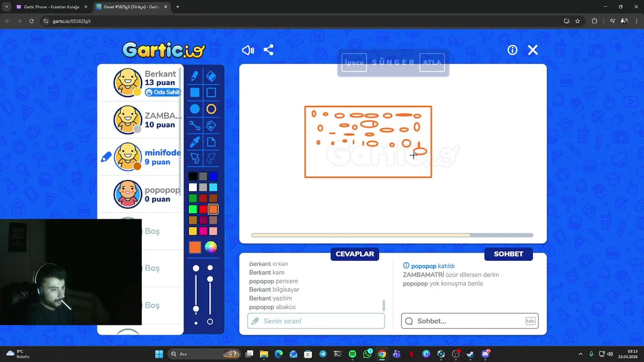Image resolution: width=644 pixels, height=362 pixels.
Task: Pick the black color swatch
Action: pyautogui.click(x=193, y=176)
